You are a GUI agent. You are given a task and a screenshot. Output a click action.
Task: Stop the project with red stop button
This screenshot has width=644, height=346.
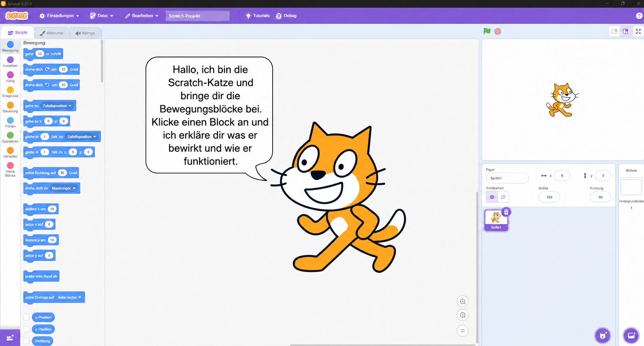tap(498, 31)
